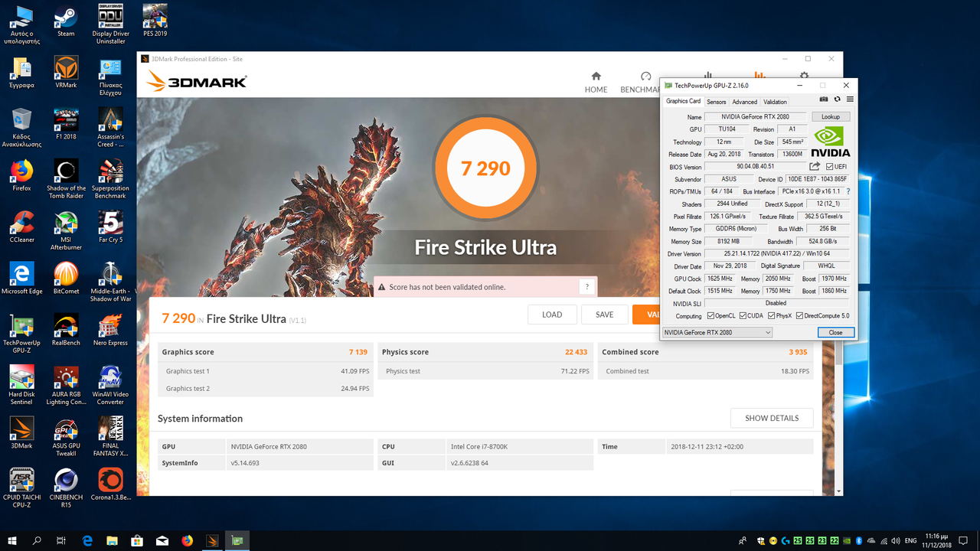The image size is (980, 551).
Task: Select the MSI Afterburner desktop icon
Action: pos(66,230)
